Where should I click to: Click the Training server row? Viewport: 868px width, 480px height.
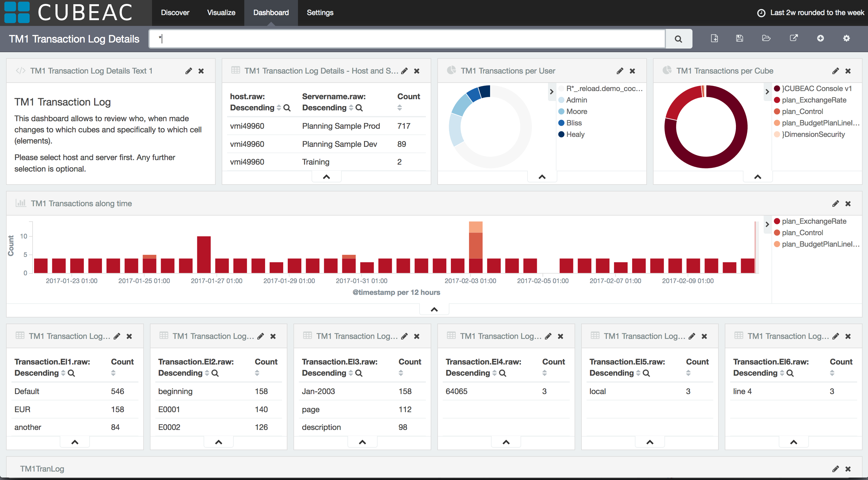(326, 162)
